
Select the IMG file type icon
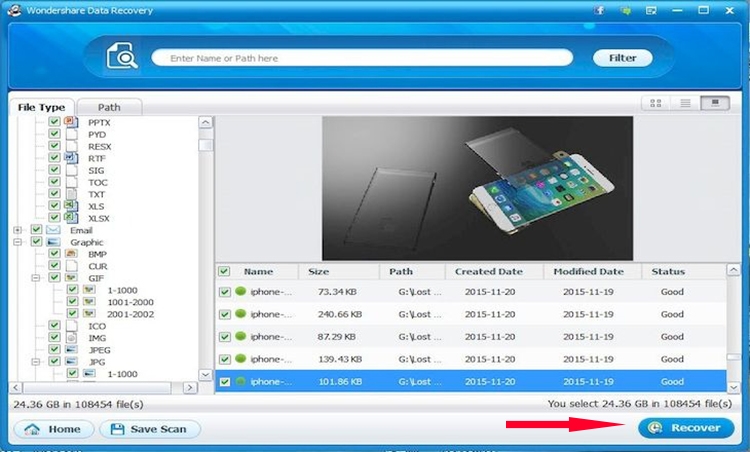(72, 337)
